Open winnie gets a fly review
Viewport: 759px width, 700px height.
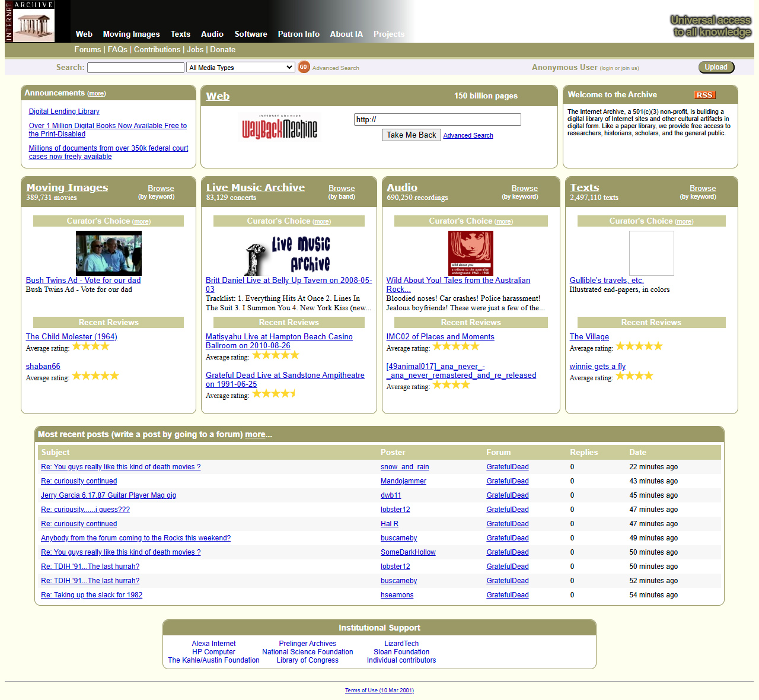point(597,367)
